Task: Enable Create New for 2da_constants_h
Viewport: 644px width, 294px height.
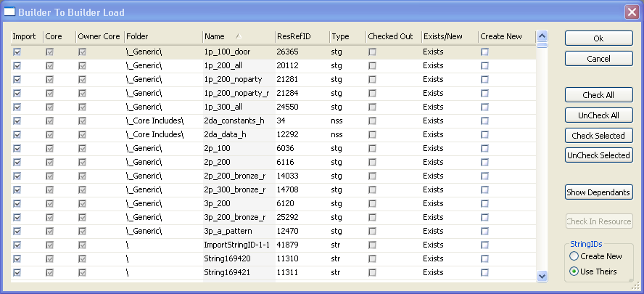Action: (485, 121)
